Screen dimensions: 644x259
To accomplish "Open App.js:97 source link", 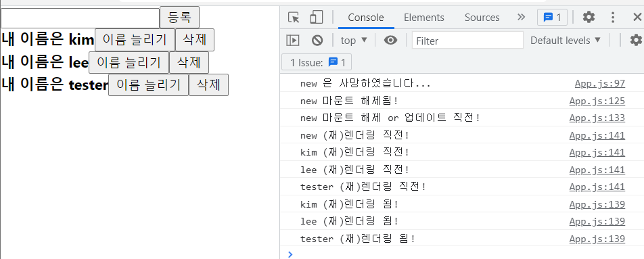I will [599, 84].
